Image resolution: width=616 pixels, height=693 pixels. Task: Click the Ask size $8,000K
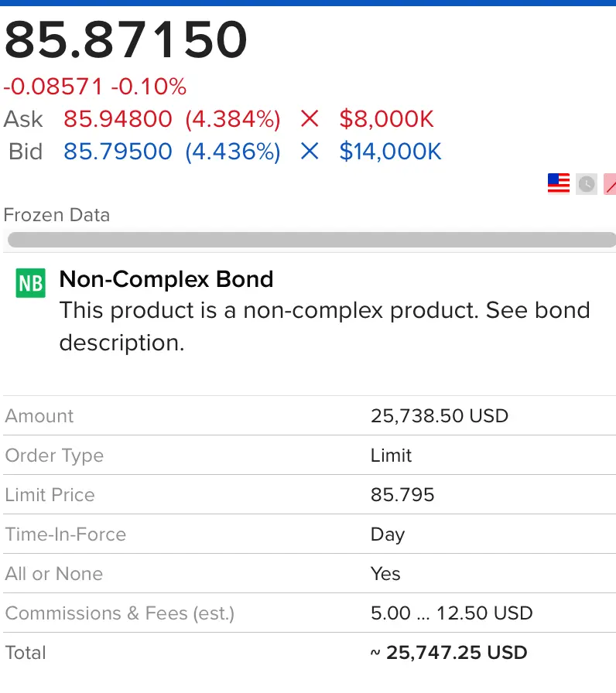click(x=387, y=119)
